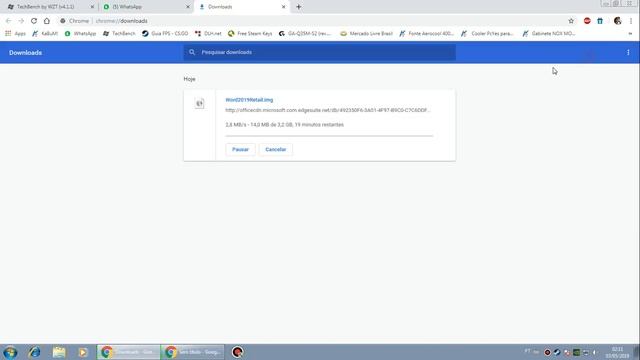Open the Chrome profile avatar
Image resolution: width=640 pixels, height=360 pixels.
tap(618, 21)
